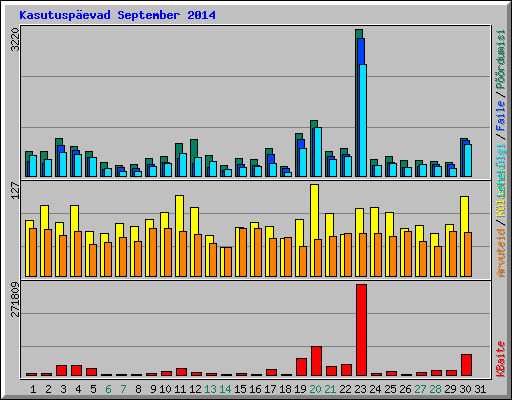The width and height of the screenshot is (512, 400).
Task: Click green weekend day label 20
Action: coord(315,389)
